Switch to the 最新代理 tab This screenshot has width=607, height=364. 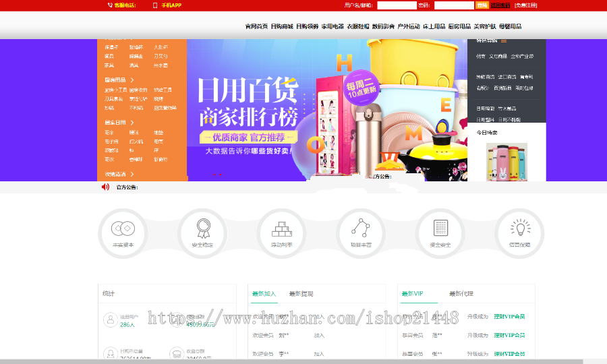click(461, 294)
